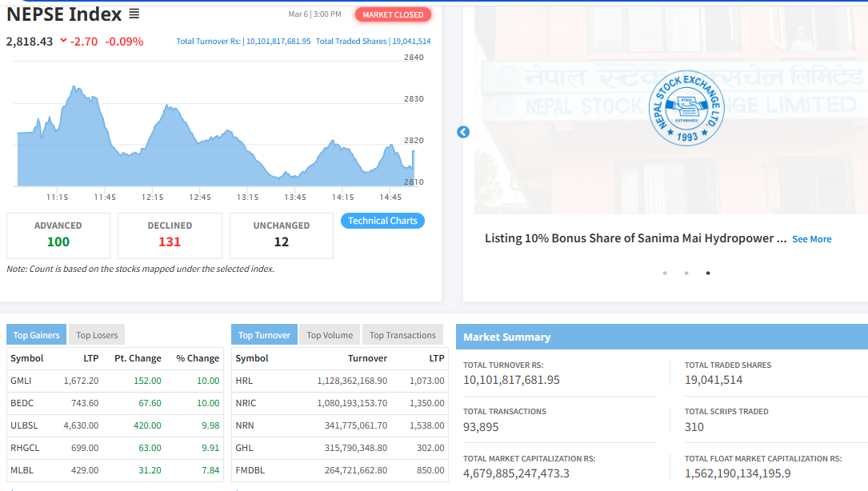
Task: Open the Top Volume tab
Action: click(330, 335)
